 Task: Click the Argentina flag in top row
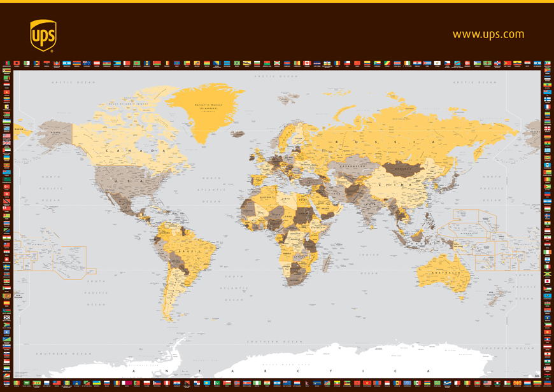coord(67,64)
